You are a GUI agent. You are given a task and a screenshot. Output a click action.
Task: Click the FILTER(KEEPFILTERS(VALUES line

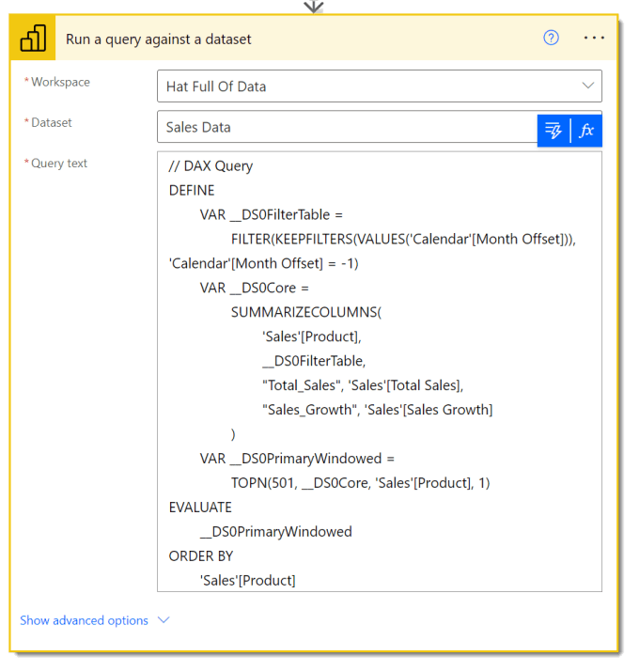click(403, 239)
